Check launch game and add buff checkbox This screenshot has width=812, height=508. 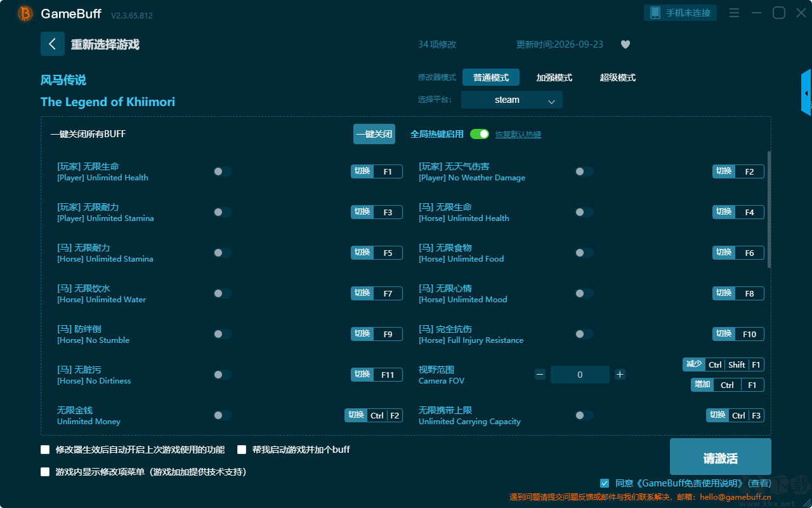click(242, 450)
